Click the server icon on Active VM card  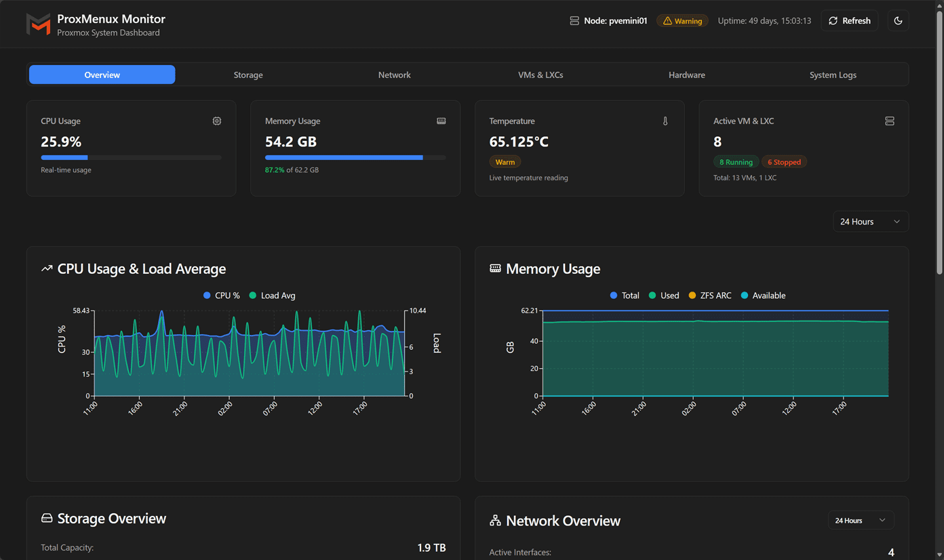point(890,121)
